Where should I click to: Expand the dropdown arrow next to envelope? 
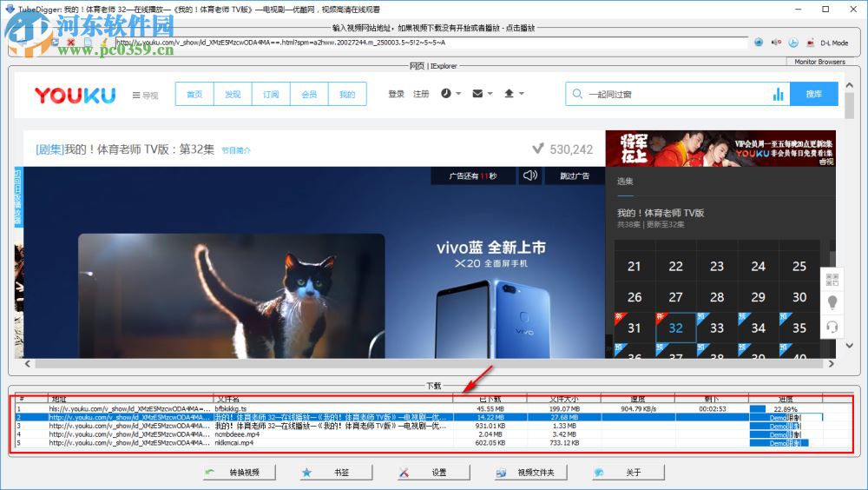click(490, 94)
